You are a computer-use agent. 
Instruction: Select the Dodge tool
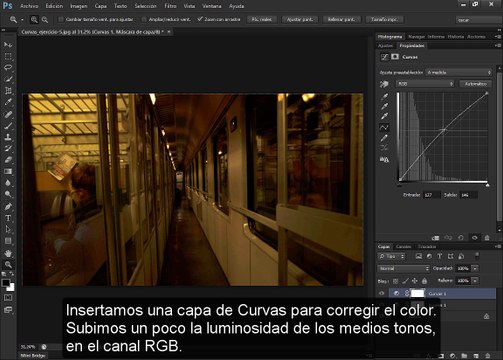click(8, 195)
